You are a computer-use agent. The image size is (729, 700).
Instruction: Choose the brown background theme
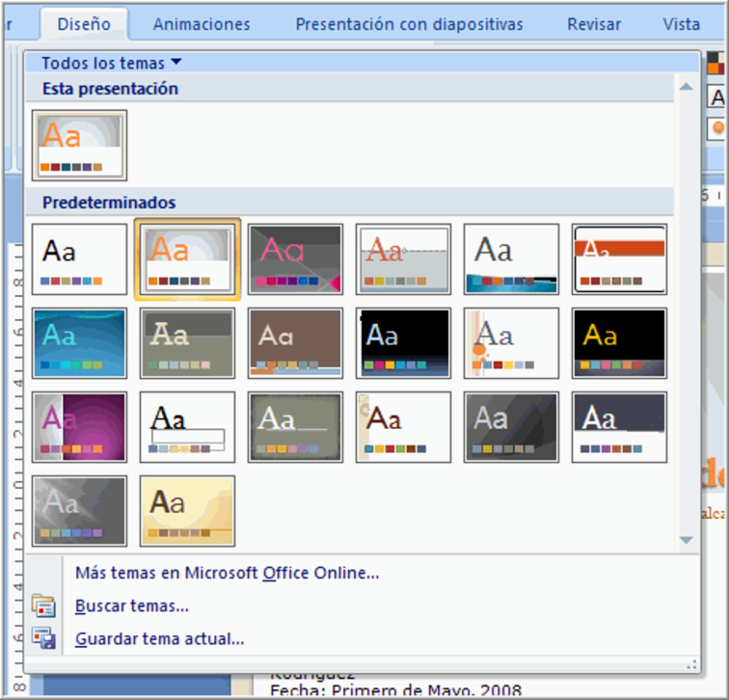pos(295,343)
